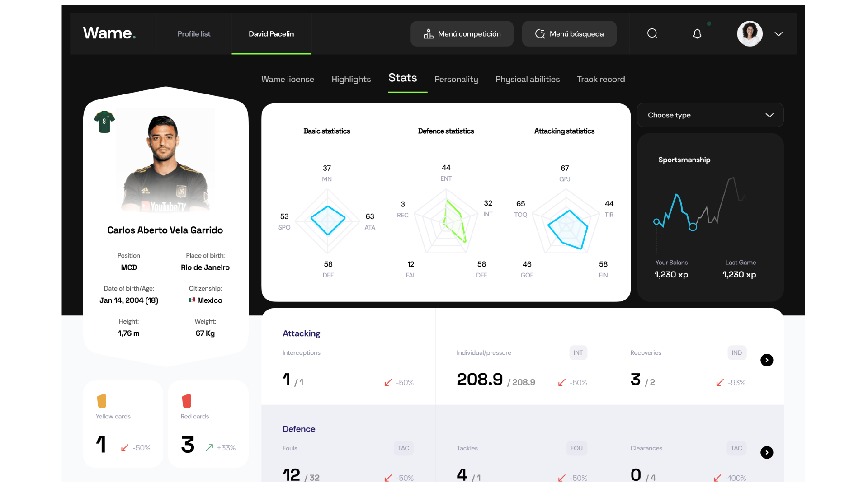The image size is (868, 488).
Task: Click the Red cards +33% up arrow
Action: pos(209,448)
